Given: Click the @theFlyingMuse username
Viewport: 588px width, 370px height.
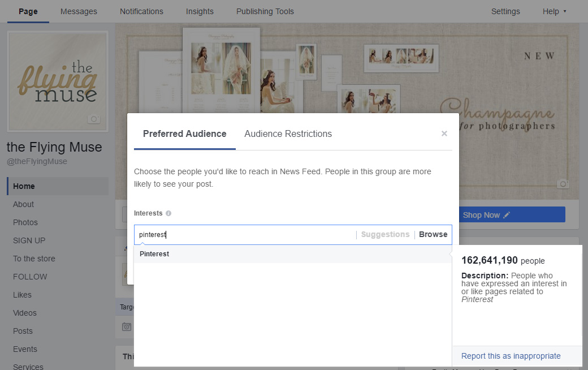Looking at the screenshot, I should [x=37, y=161].
